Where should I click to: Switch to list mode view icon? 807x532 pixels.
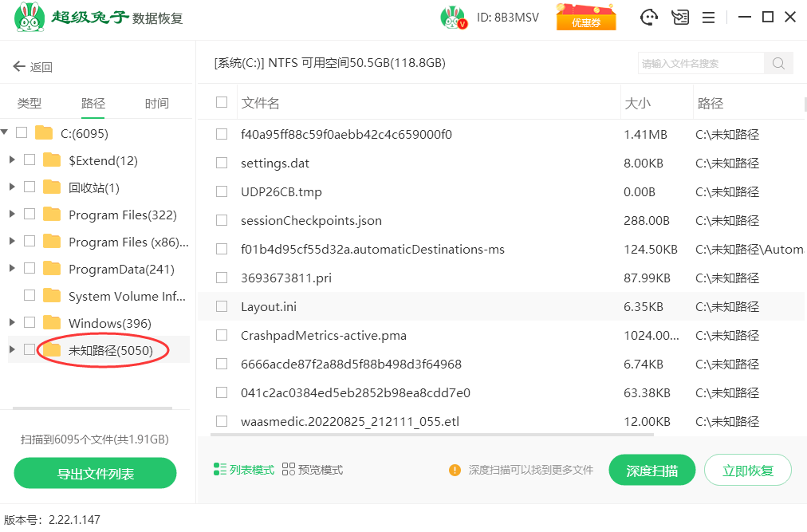[220, 470]
